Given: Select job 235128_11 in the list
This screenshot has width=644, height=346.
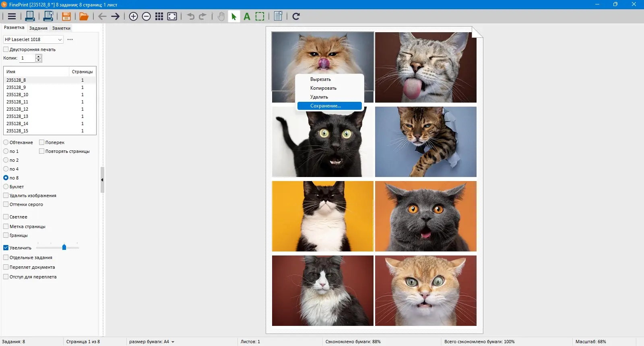Looking at the screenshot, I should point(50,102).
